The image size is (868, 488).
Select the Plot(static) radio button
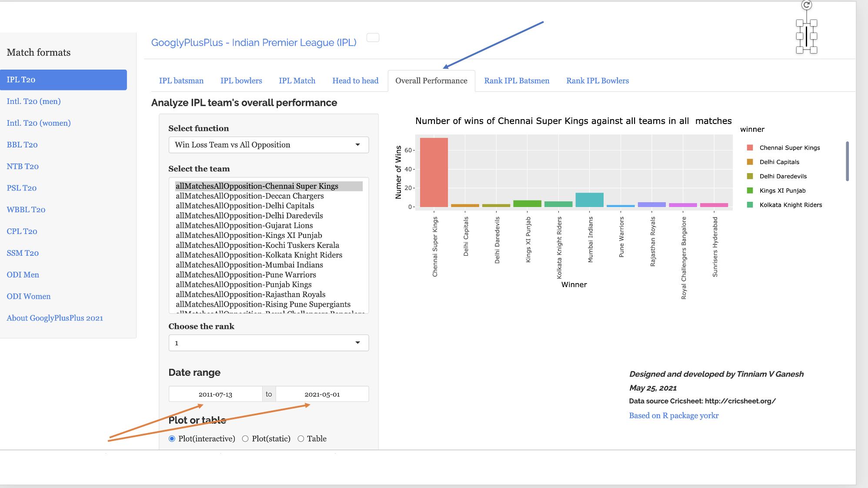tap(245, 439)
